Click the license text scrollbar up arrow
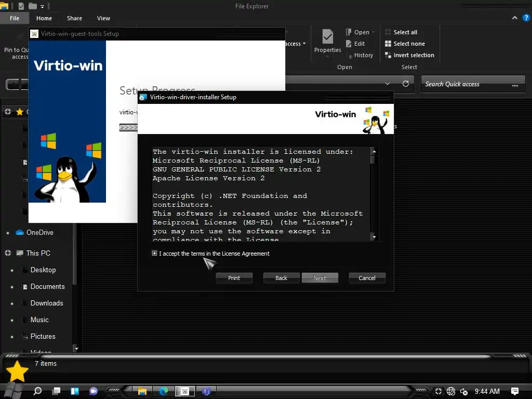The height and width of the screenshot is (399, 532). tap(374, 151)
